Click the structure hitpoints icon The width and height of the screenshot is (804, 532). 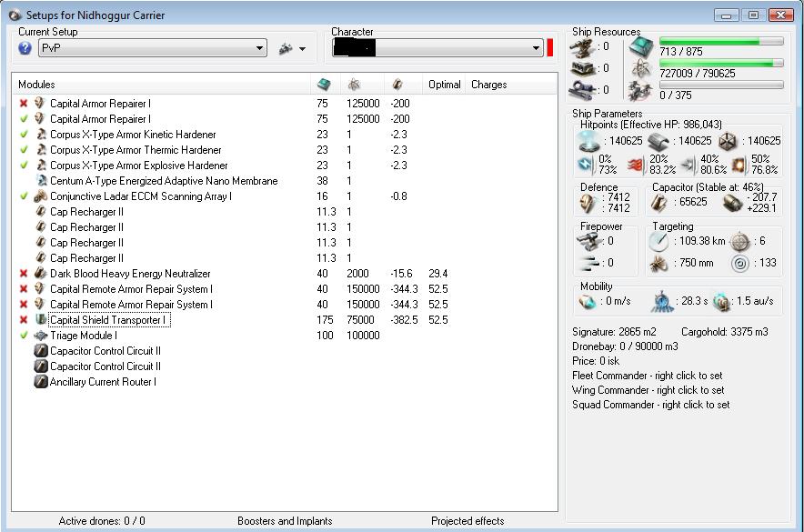click(728, 142)
